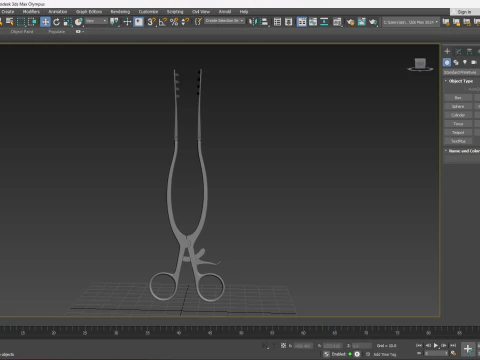This screenshot has height=360, width=480.
Task: Click the Box primitive button
Action: 458,98
